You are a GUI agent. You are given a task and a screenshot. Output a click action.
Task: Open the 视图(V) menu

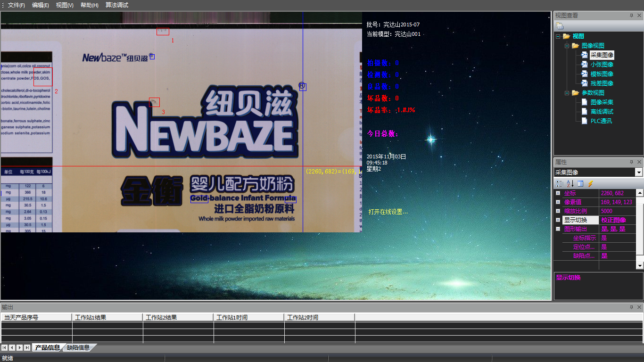65,5
